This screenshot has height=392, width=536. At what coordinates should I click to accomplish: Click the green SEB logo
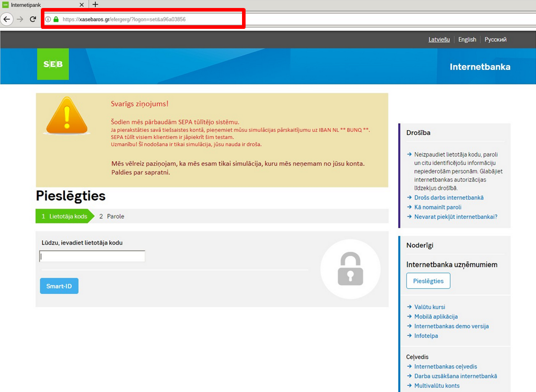click(53, 64)
